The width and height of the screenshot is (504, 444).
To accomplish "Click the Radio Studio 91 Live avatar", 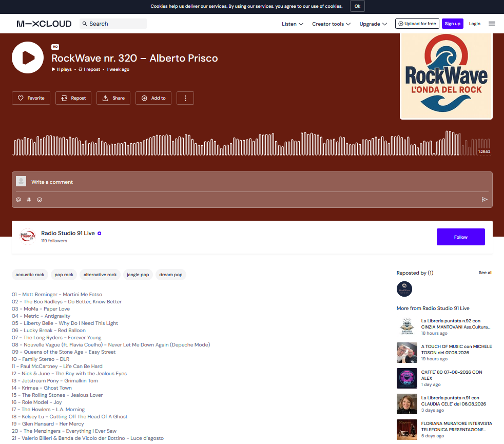I will [x=28, y=237].
